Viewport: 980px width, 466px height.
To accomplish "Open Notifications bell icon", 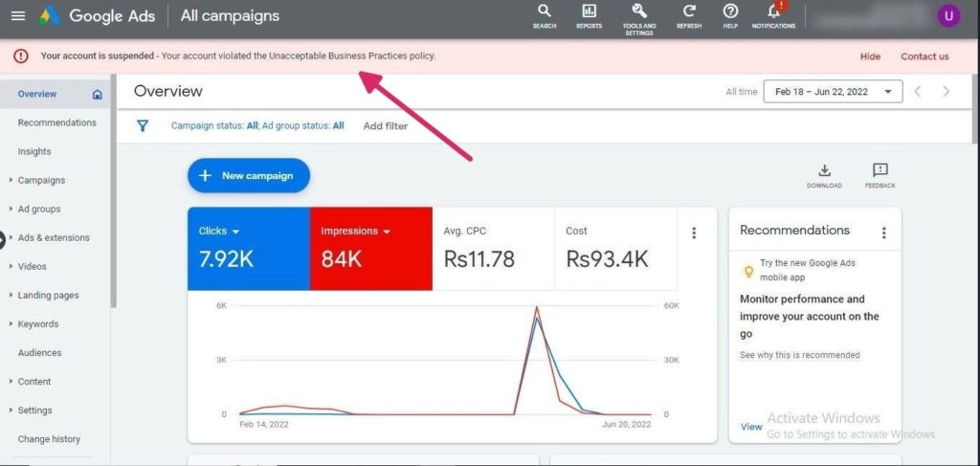I will coord(773,11).
